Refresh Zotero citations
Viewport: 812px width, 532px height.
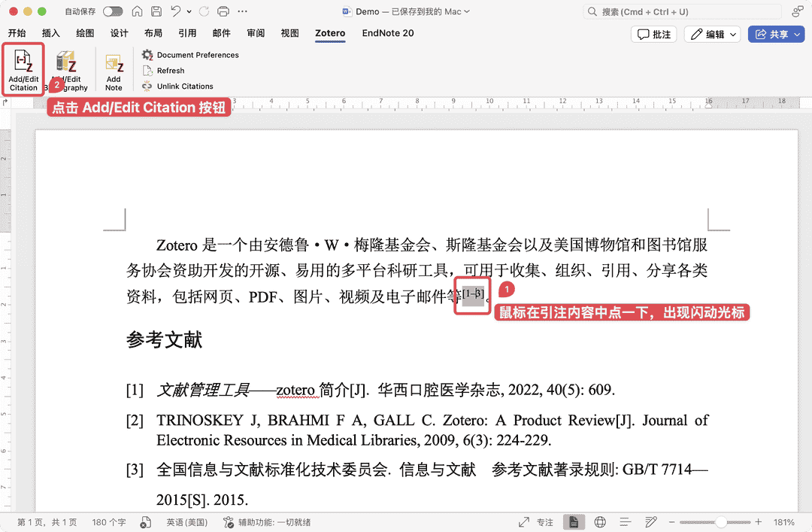170,71
